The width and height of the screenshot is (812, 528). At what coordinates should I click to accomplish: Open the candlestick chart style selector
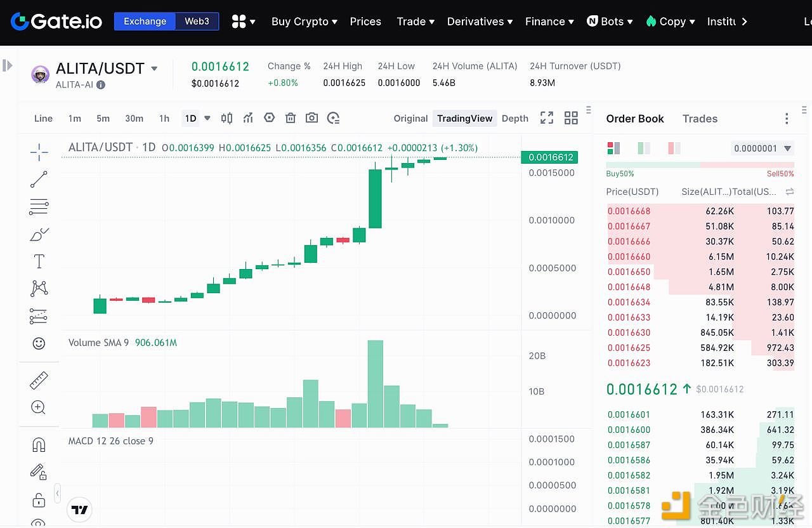(226, 118)
